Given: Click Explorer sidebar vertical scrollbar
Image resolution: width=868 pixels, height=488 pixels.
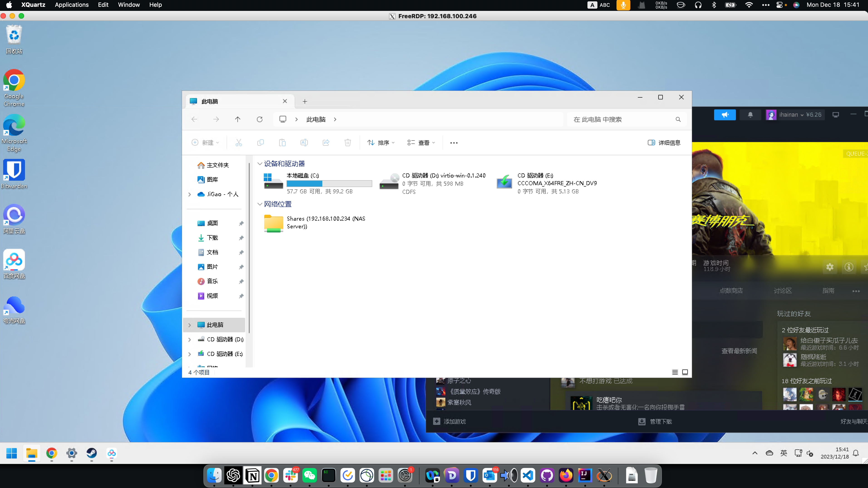Looking at the screenshot, I should pyautogui.click(x=249, y=248).
